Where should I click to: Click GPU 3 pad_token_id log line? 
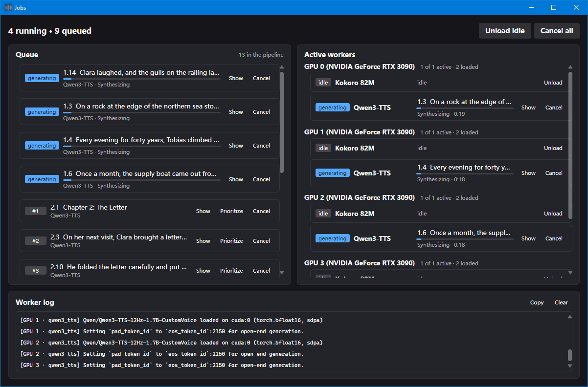click(162, 365)
